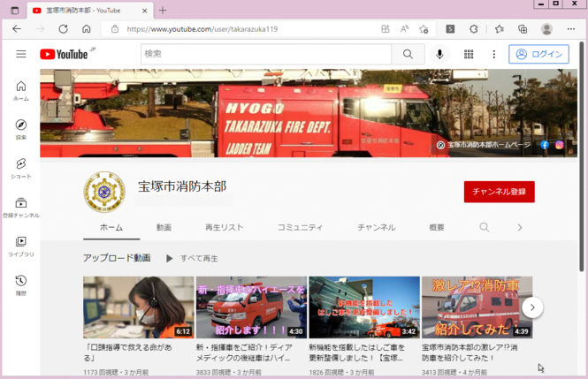Select the コミュニティ channel tab
This screenshot has height=379, width=588.
point(300,227)
